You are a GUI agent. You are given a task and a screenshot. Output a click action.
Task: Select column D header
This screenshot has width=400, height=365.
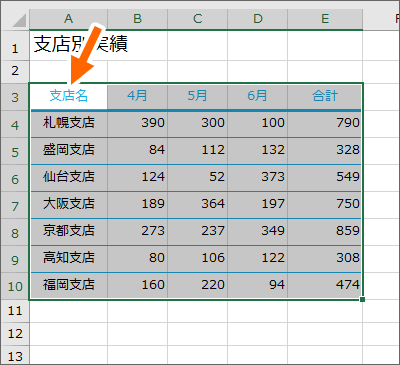coord(258,19)
